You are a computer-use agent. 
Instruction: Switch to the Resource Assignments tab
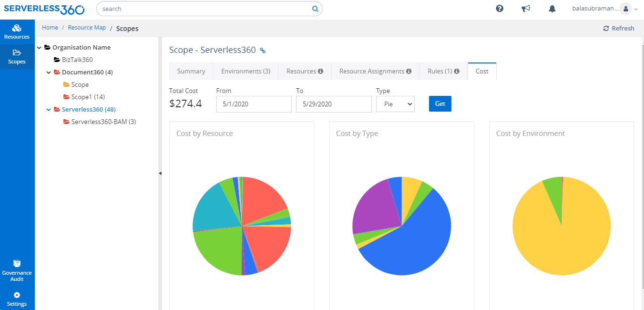375,71
